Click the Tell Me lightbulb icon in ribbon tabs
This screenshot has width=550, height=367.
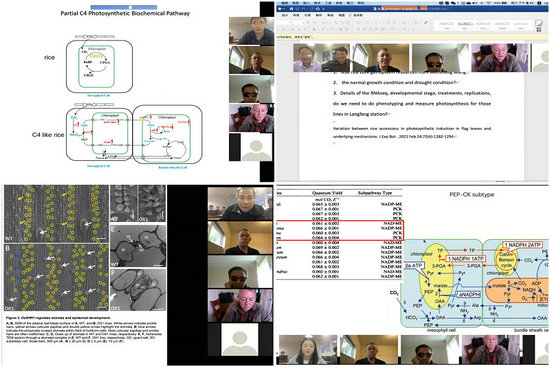coord(350,15)
